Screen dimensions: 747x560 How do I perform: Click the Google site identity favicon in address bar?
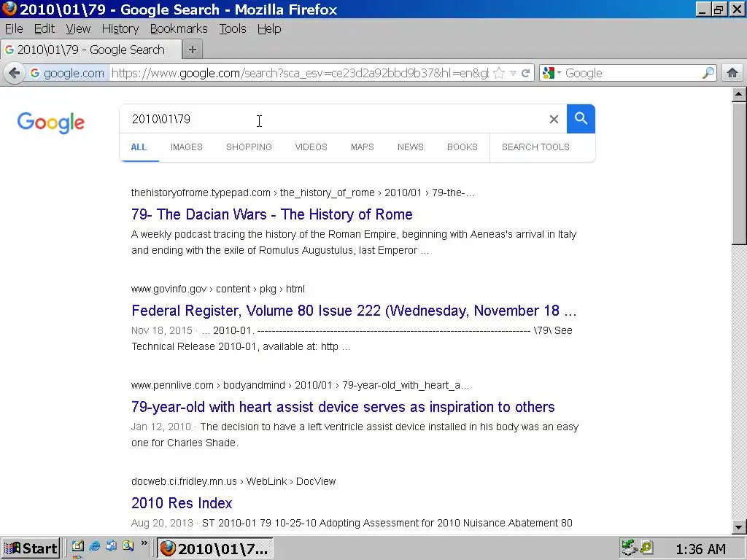(x=35, y=73)
